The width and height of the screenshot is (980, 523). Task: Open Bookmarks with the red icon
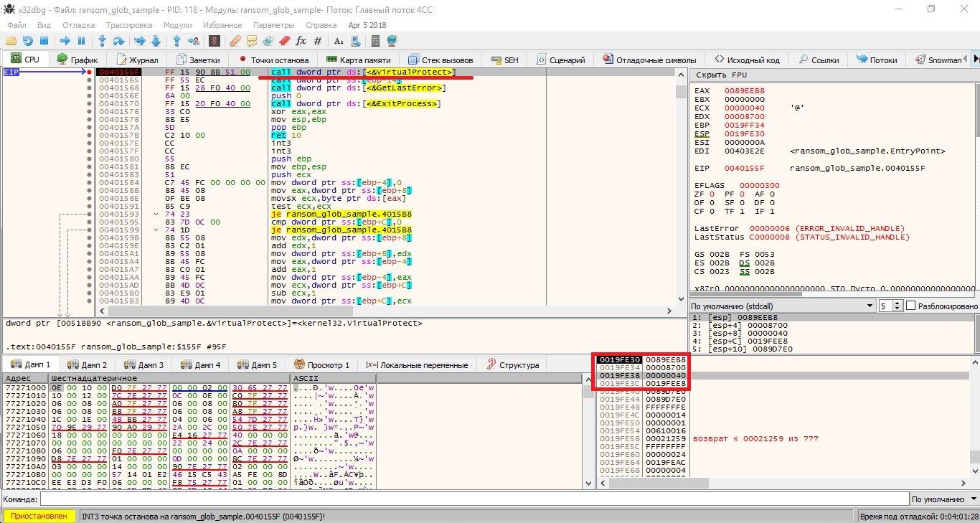[x=284, y=41]
